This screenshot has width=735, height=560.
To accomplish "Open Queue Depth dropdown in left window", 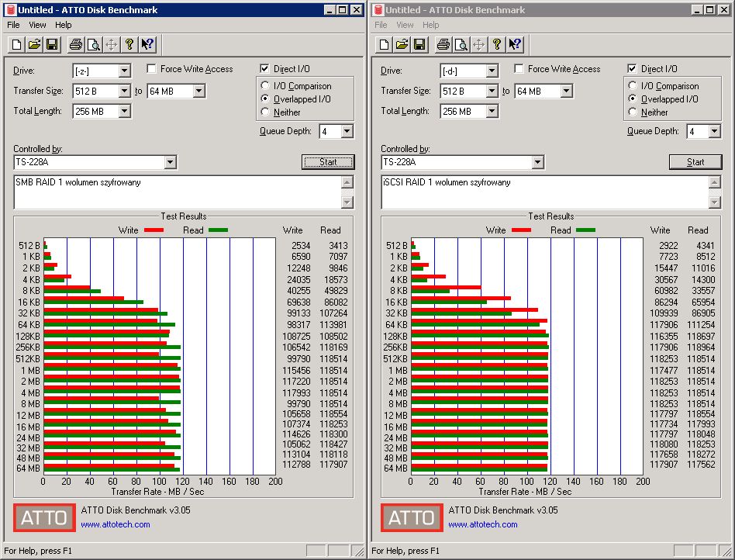I will (x=347, y=131).
